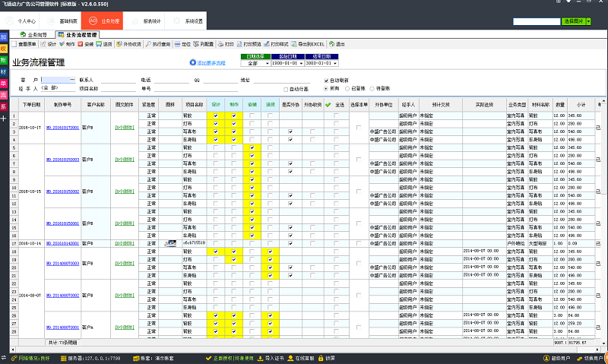Switch to the 业务向导 tab

coord(33,35)
